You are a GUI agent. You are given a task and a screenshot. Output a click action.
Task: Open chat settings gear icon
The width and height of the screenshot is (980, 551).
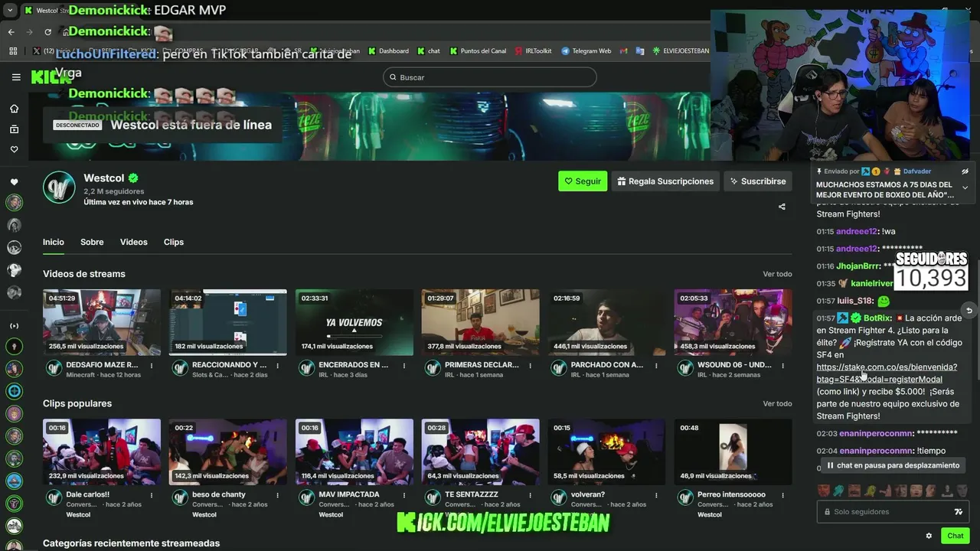(x=929, y=536)
